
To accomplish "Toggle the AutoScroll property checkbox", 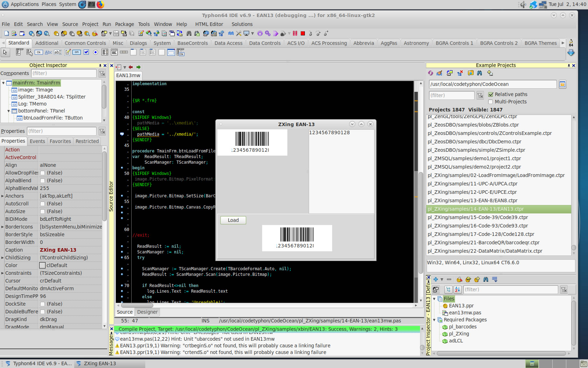I will pyautogui.click(x=42, y=204).
